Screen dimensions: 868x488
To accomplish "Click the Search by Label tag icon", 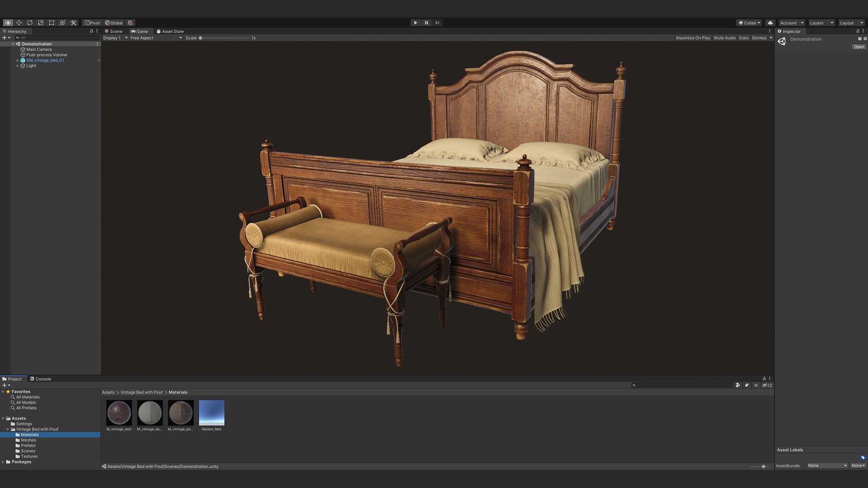I will 747,385.
